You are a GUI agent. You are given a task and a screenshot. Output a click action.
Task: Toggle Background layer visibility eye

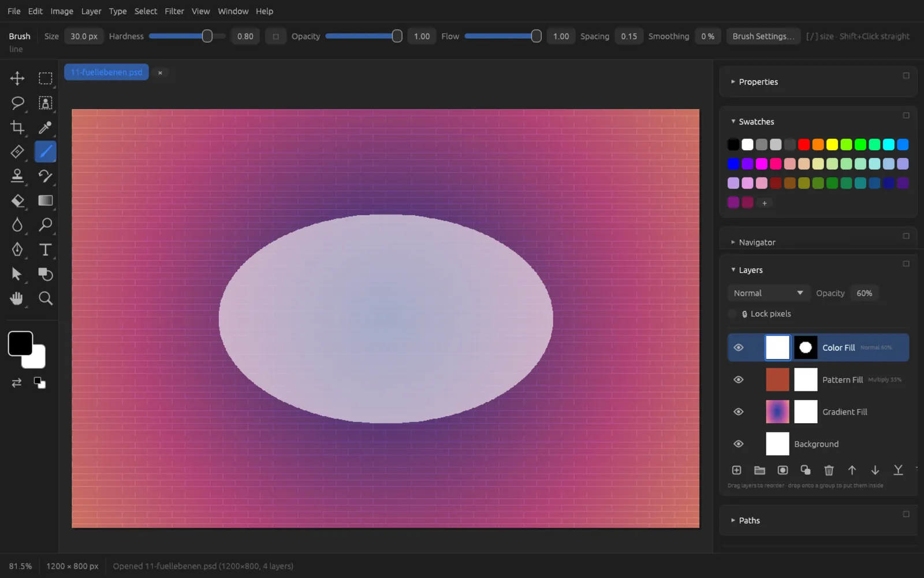[x=738, y=444]
